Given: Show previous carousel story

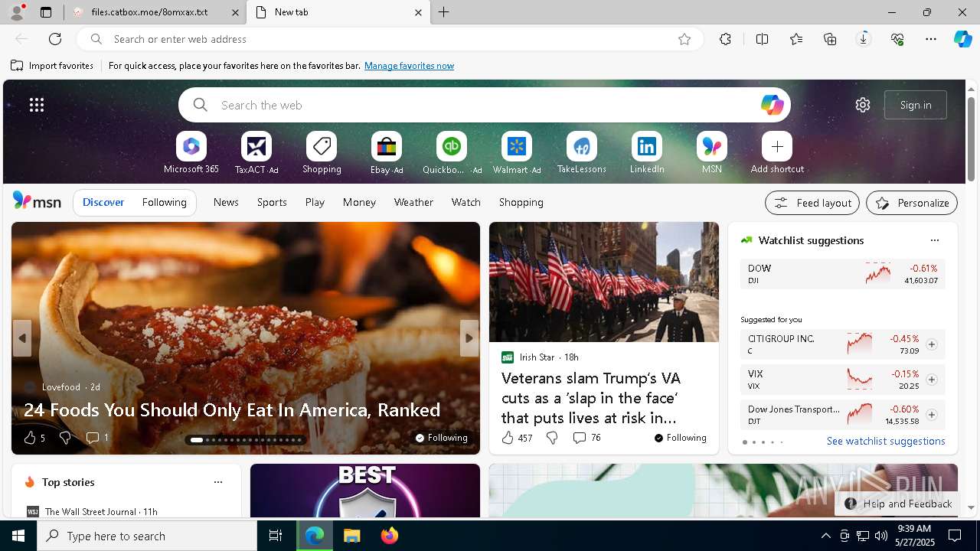Looking at the screenshot, I should click(22, 337).
